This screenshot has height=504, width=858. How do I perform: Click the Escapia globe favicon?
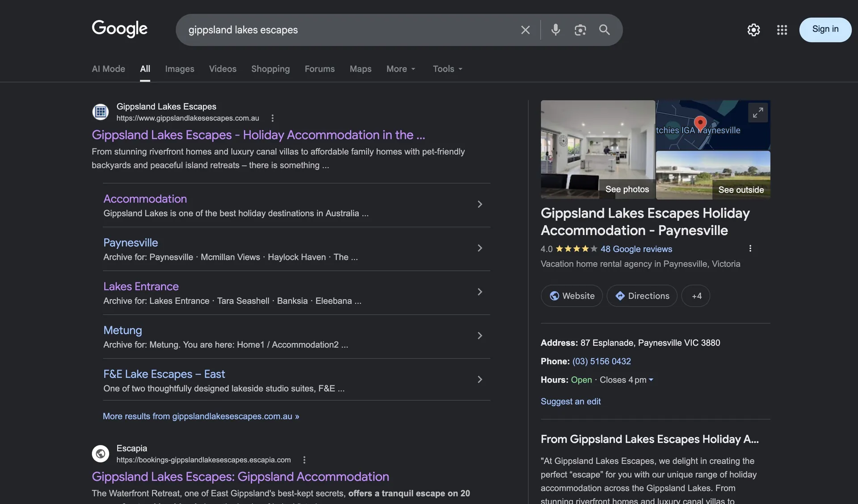pos(100,454)
